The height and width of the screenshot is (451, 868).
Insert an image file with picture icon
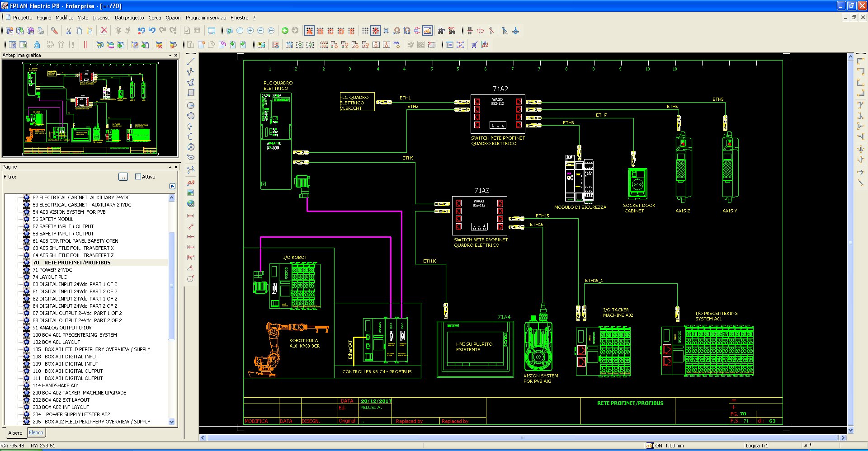coord(191,193)
